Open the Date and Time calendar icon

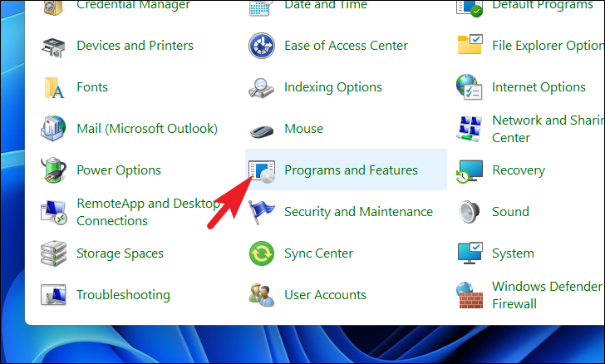262,7
